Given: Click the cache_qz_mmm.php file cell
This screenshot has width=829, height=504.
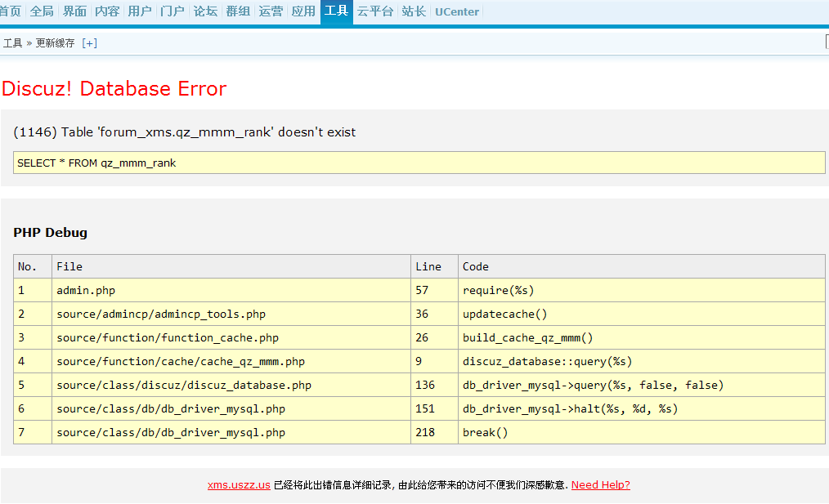Looking at the screenshot, I should click(x=231, y=361).
